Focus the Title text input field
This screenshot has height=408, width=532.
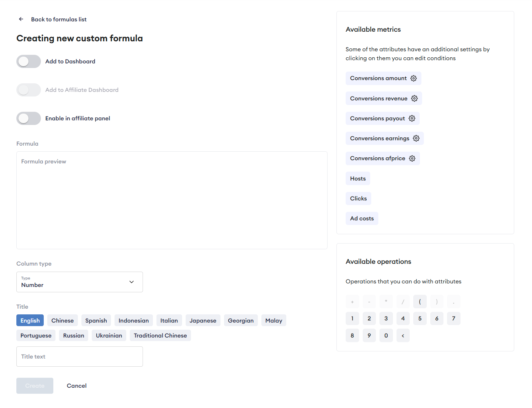(x=79, y=357)
